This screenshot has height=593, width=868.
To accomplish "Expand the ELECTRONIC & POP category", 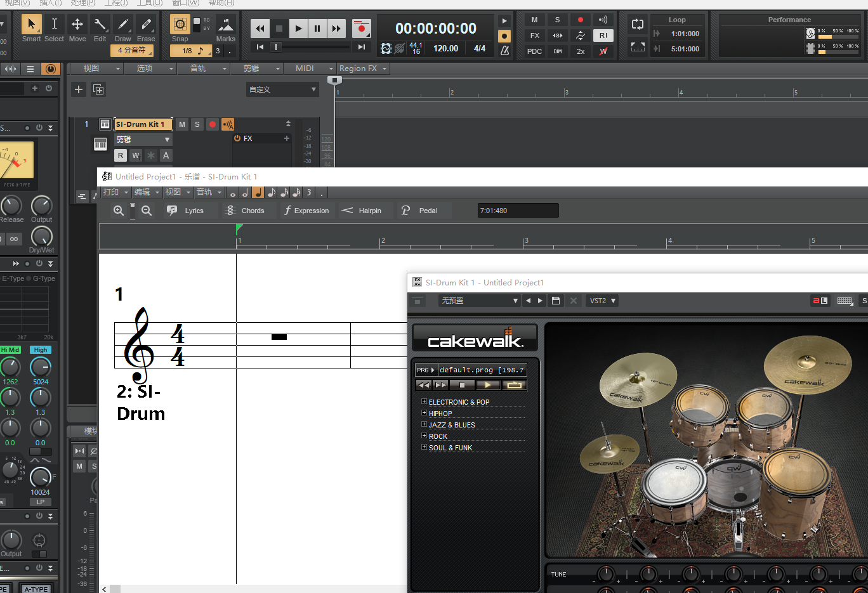I will [424, 401].
